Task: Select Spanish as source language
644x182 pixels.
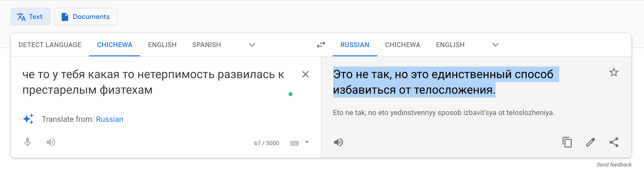Action: click(x=206, y=45)
